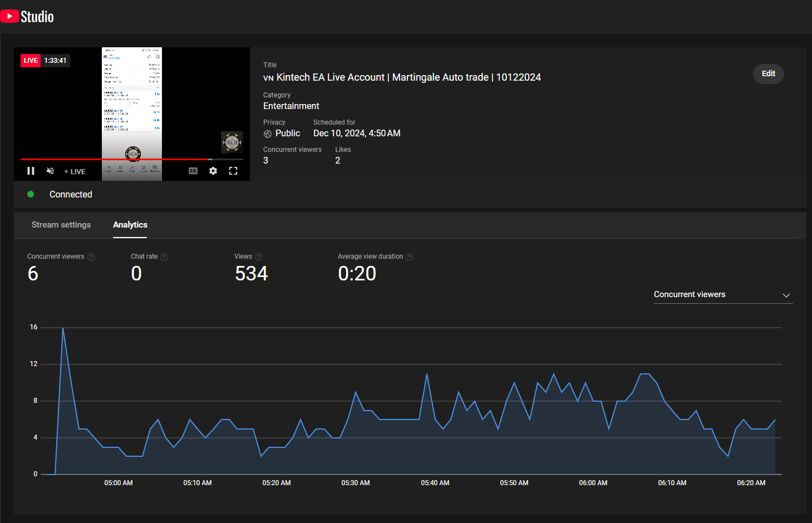This screenshot has width=812, height=523.
Task: Click the '534' views value
Action: [252, 273]
